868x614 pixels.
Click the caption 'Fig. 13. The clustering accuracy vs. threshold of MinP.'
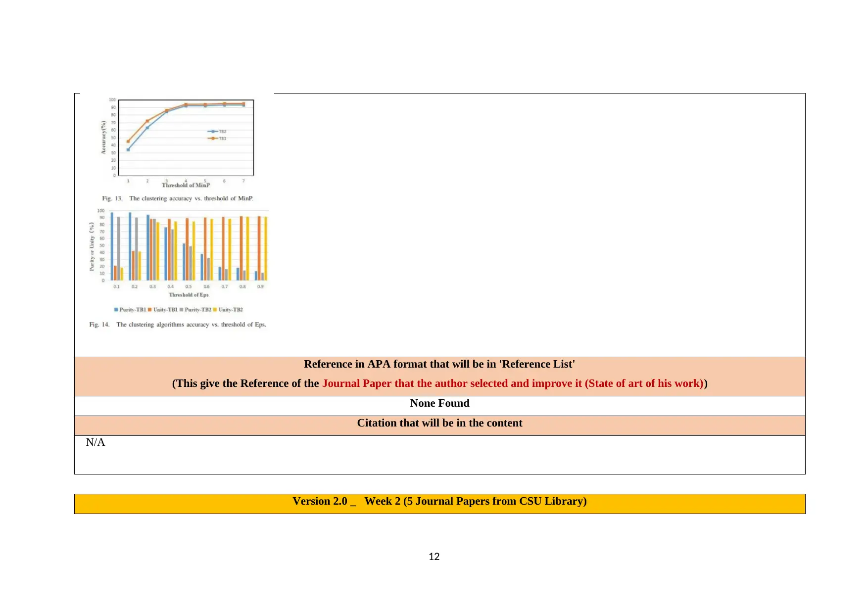[x=178, y=198]
